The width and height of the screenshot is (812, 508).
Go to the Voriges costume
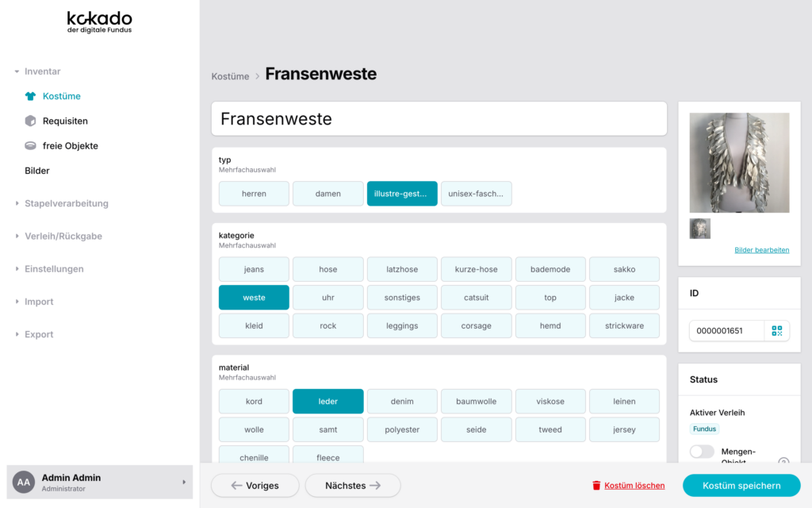[255, 486]
